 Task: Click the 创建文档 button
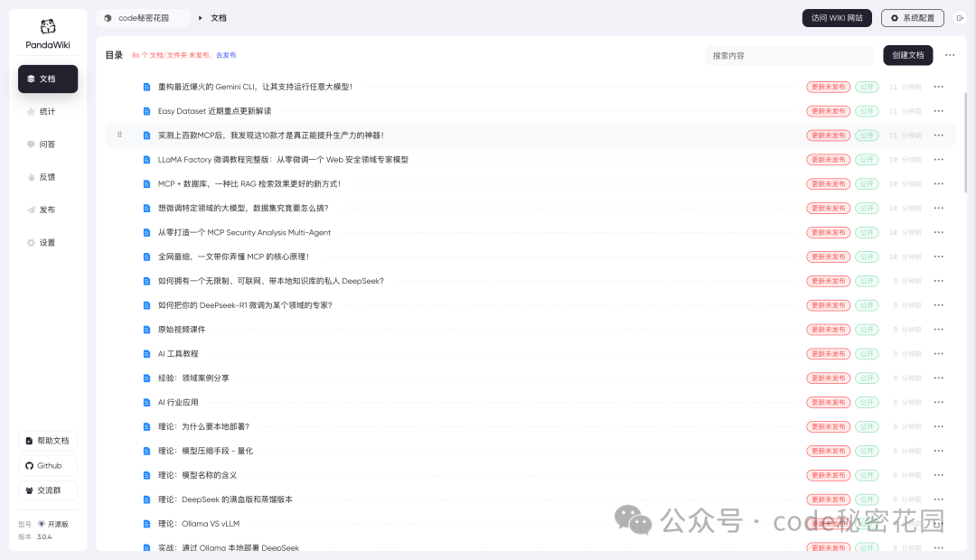pos(907,55)
